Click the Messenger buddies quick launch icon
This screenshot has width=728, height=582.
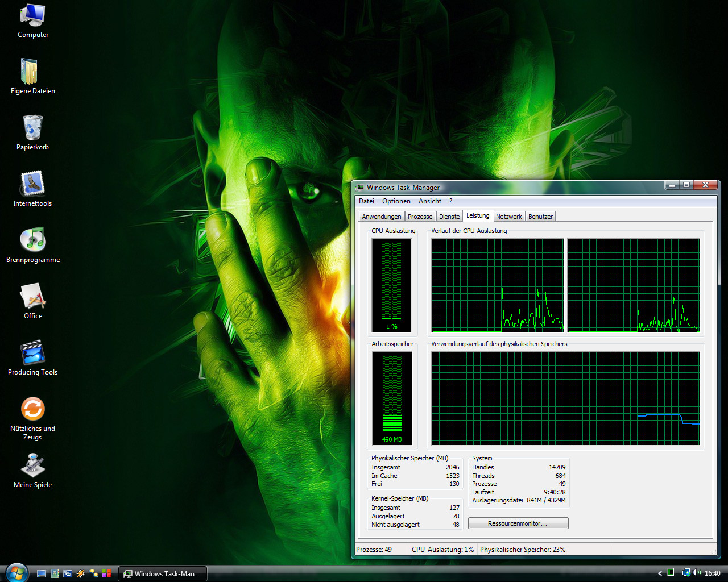click(94, 573)
